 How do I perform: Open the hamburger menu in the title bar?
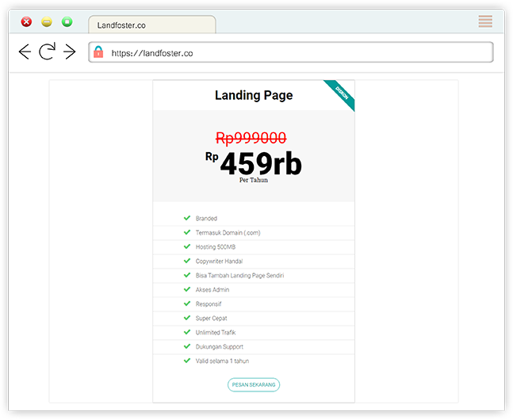(x=485, y=21)
